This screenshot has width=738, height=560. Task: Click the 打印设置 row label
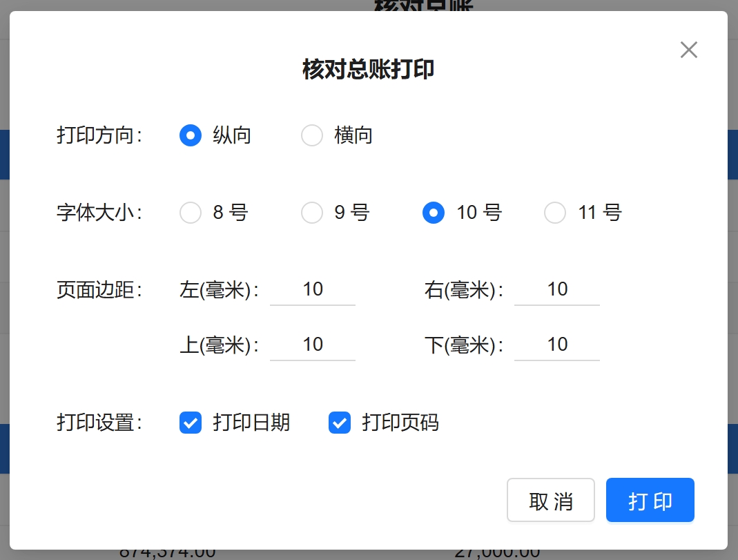pos(99,423)
